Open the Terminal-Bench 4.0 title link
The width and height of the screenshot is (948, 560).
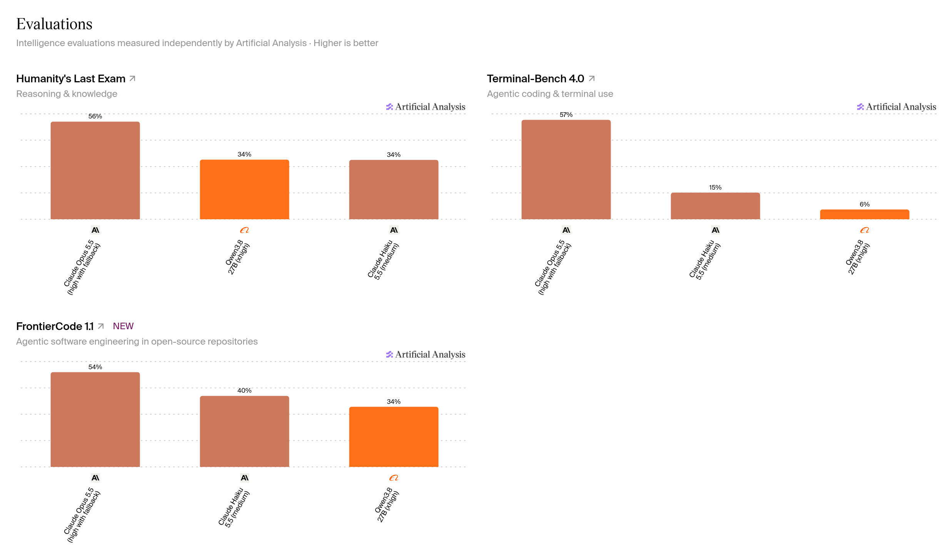(x=536, y=78)
